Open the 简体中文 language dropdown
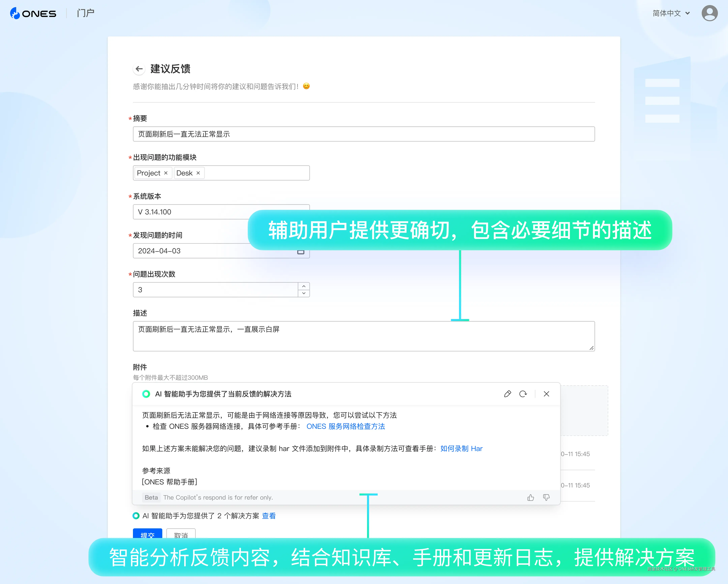Screen dimensions: 728x584 click(x=671, y=13)
